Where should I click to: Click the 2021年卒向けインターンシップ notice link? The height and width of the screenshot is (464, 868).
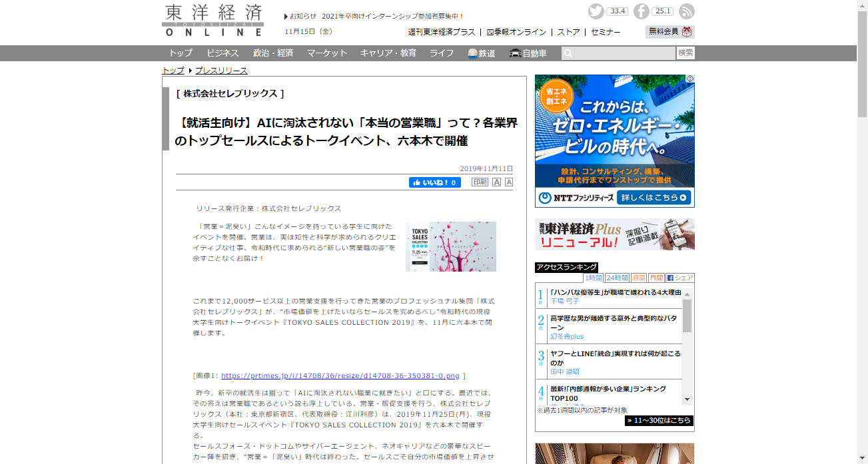(x=392, y=16)
